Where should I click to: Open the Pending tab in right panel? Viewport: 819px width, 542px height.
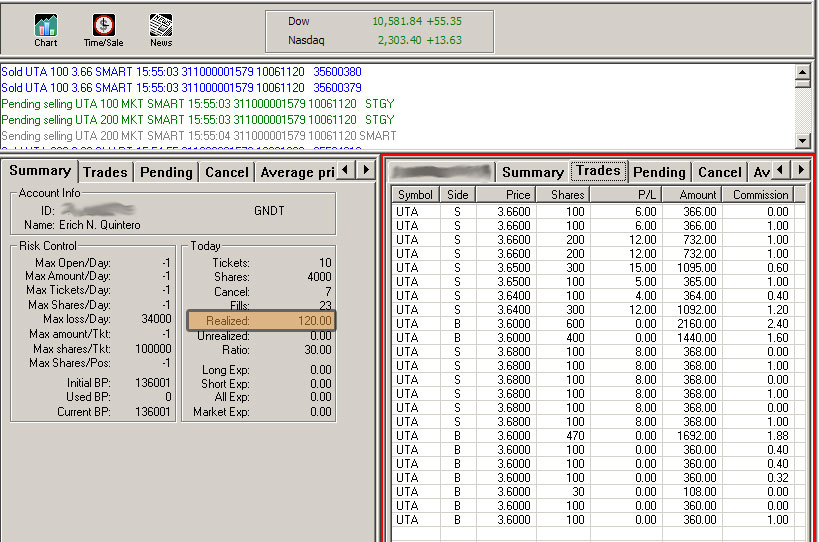(659, 172)
